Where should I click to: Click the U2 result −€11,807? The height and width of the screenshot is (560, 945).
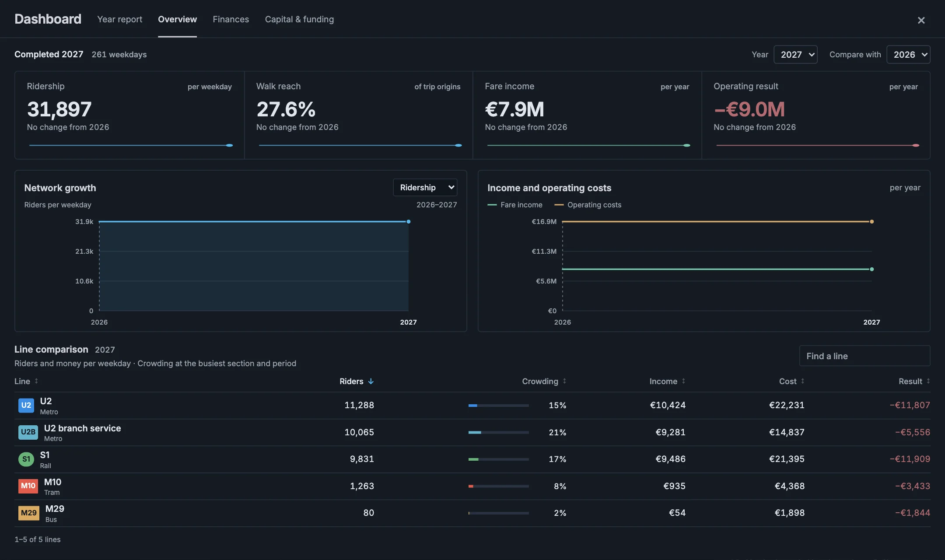(x=910, y=405)
